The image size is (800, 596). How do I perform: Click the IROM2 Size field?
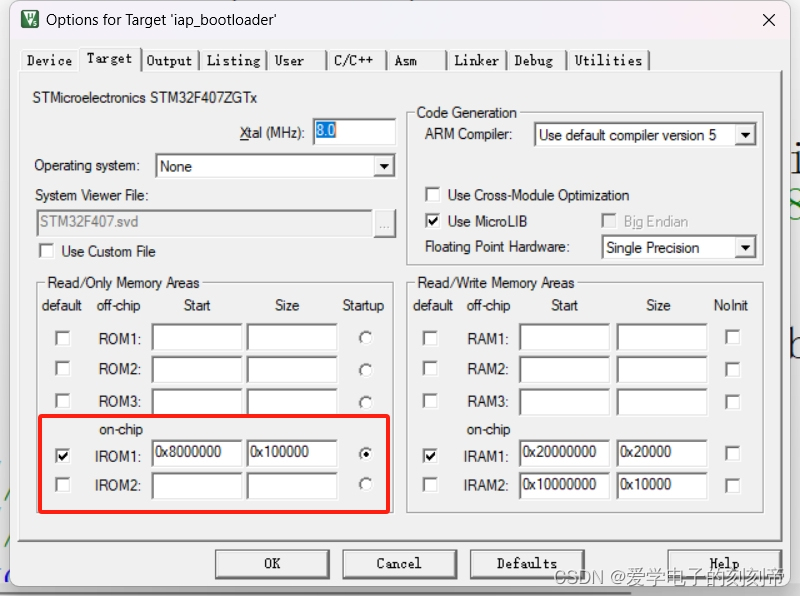coord(292,485)
